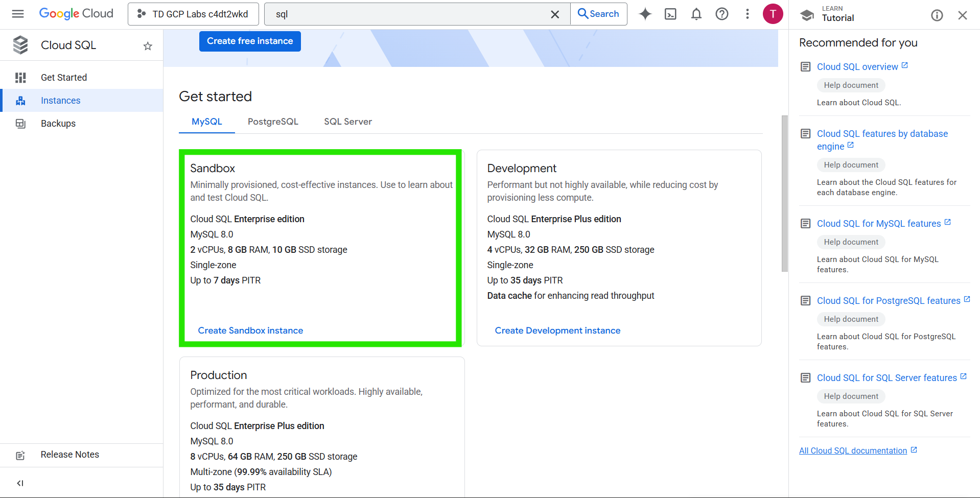The image size is (980, 498).
Task: Click the Release Notes icon
Action: (x=20, y=455)
